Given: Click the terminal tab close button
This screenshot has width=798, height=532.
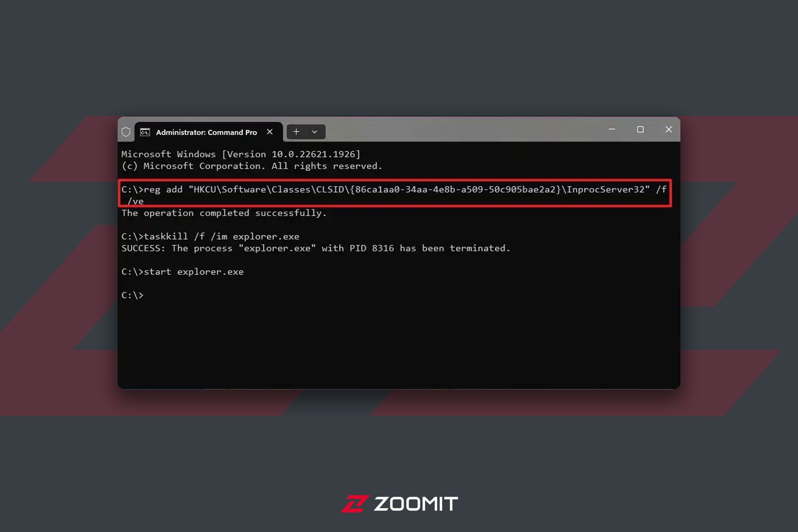Looking at the screenshot, I should pyautogui.click(x=269, y=131).
